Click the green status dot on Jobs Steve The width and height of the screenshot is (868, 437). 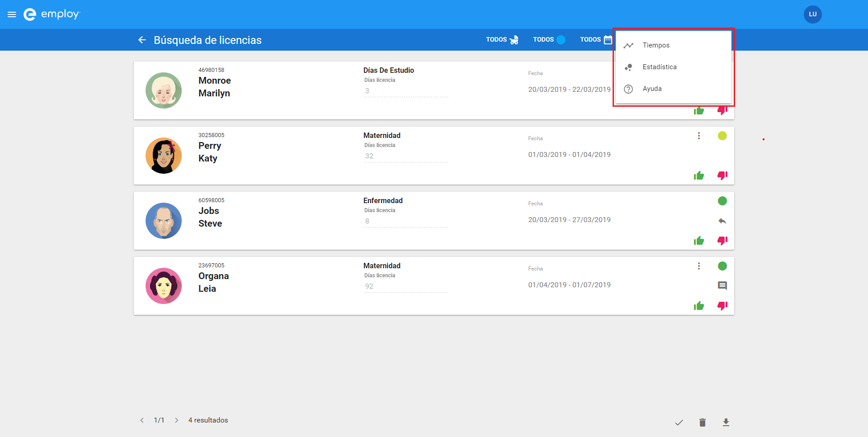tap(722, 201)
